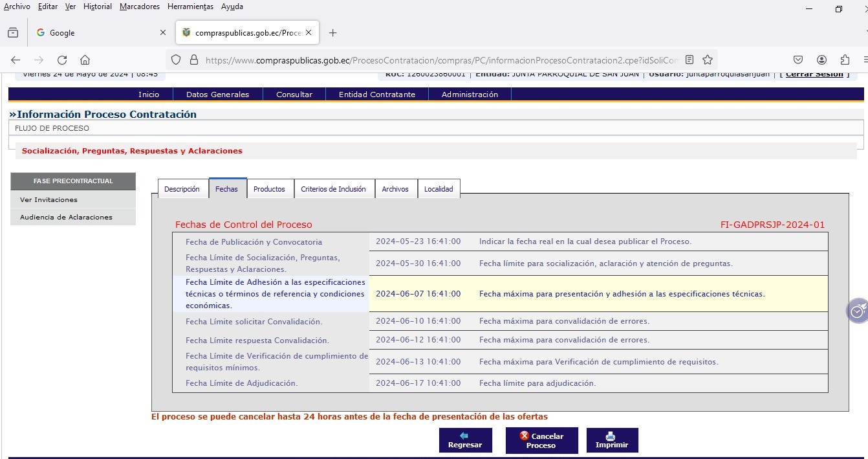Click the Imprimir button

(x=612, y=440)
